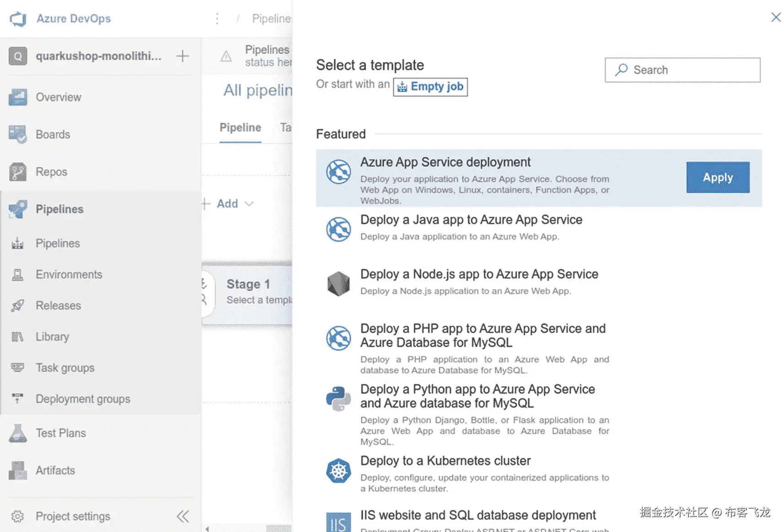Viewport: 784px width, 532px height.
Task: Click the Releases rocket icon
Action: pyautogui.click(x=18, y=306)
